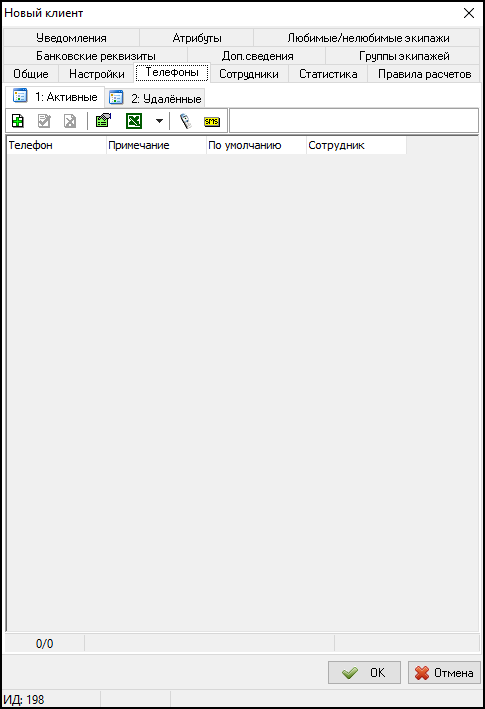This screenshot has height=709, width=485.
Task: Open the Уведомления tab
Action: pyautogui.click(x=71, y=38)
